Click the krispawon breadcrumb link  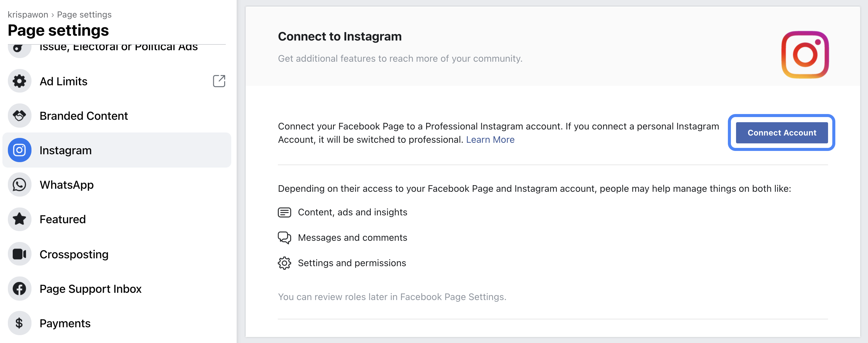28,15
